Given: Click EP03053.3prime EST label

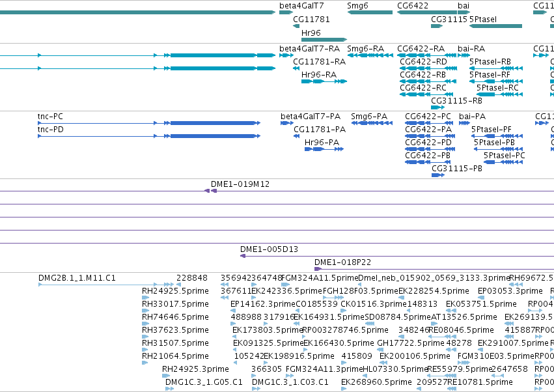Looking at the screenshot, I should tap(510, 291).
